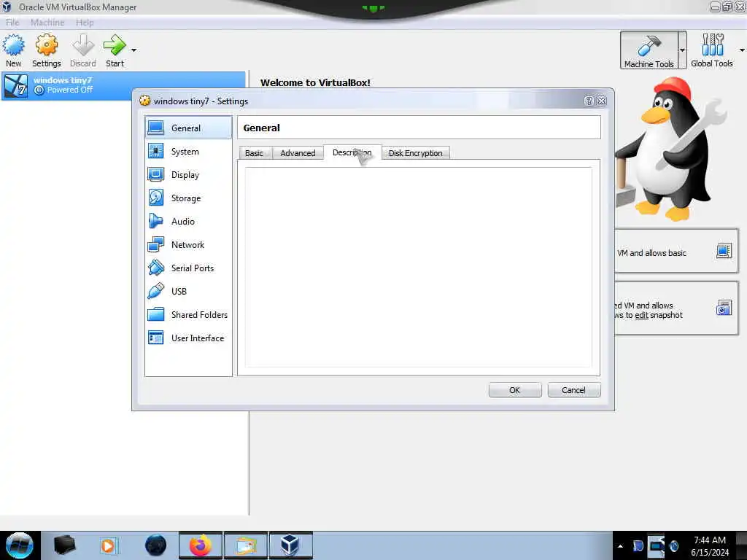Image resolution: width=747 pixels, height=560 pixels.
Task: Click the New virtual machine icon
Action: coord(13,50)
